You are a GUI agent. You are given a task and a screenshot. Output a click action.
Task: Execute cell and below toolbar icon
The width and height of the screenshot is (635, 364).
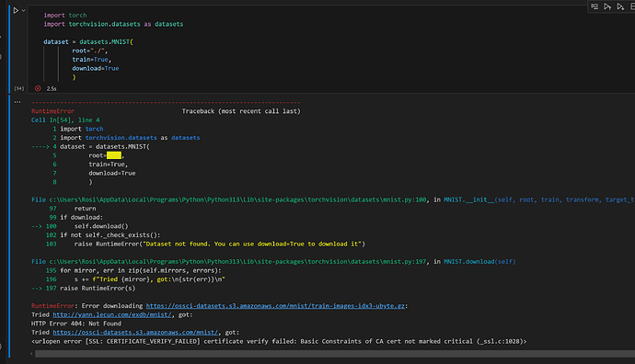point(620,6)
